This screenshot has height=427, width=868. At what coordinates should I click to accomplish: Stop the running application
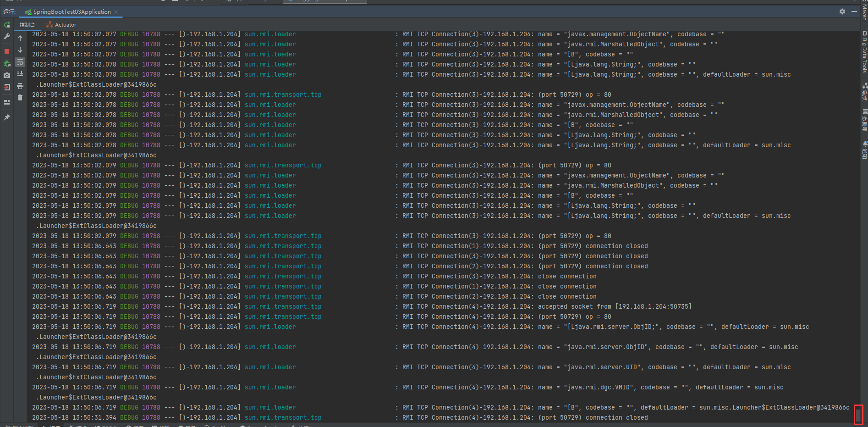pyautogui.click(x=7, y=51)
